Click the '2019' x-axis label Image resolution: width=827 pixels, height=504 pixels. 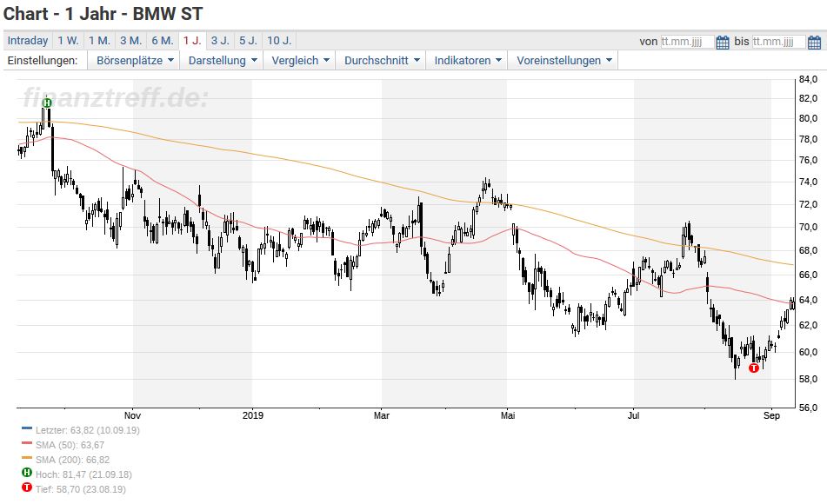point(253,415)
